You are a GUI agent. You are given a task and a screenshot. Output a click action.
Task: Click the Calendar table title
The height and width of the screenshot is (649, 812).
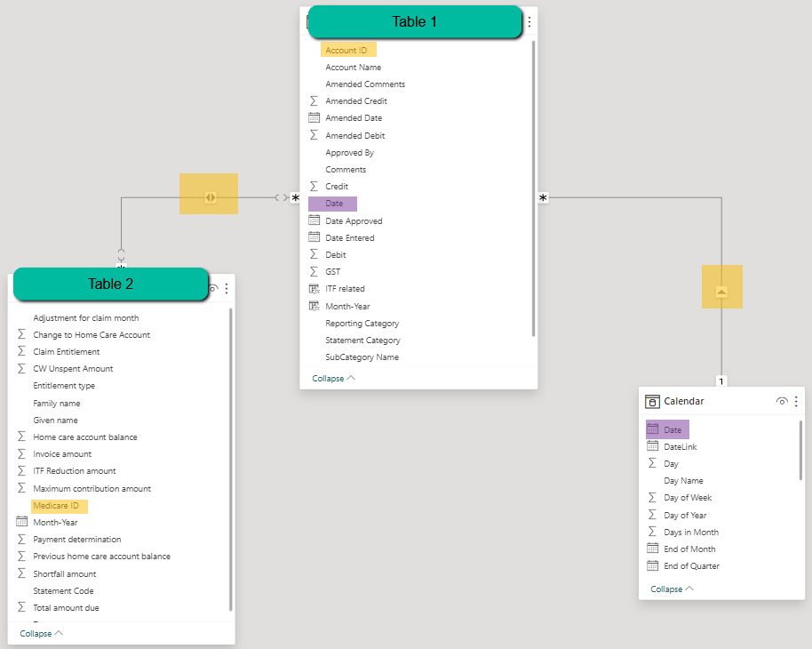(x=683, y=401)
